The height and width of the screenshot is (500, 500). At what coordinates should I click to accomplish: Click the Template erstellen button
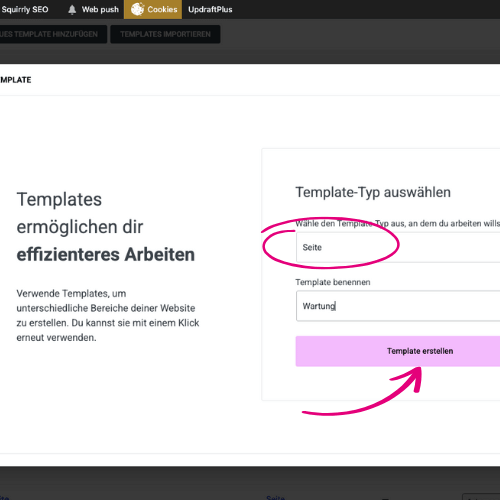tap(398, 351)
